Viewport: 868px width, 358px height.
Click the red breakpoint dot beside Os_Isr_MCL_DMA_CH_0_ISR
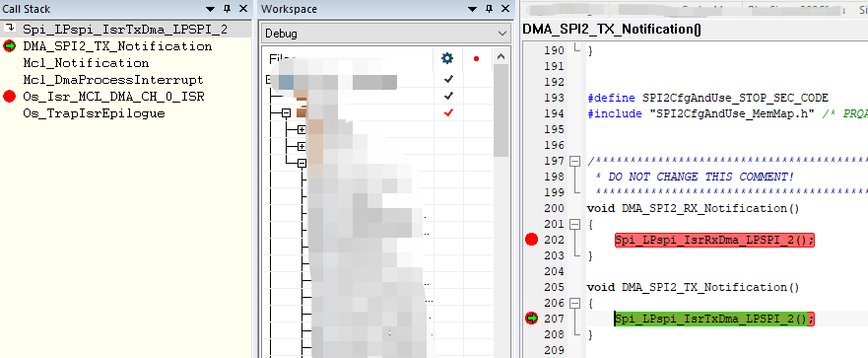[x=10, y=97]
